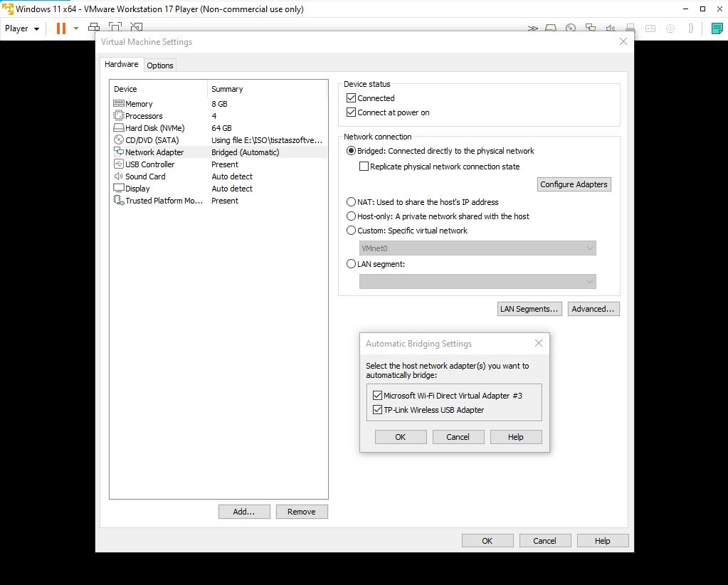Uncheck Microsoft Wi-Fi Direct Virtual Adapter #3
Screen dimensions: 728x585
(377, 396)
